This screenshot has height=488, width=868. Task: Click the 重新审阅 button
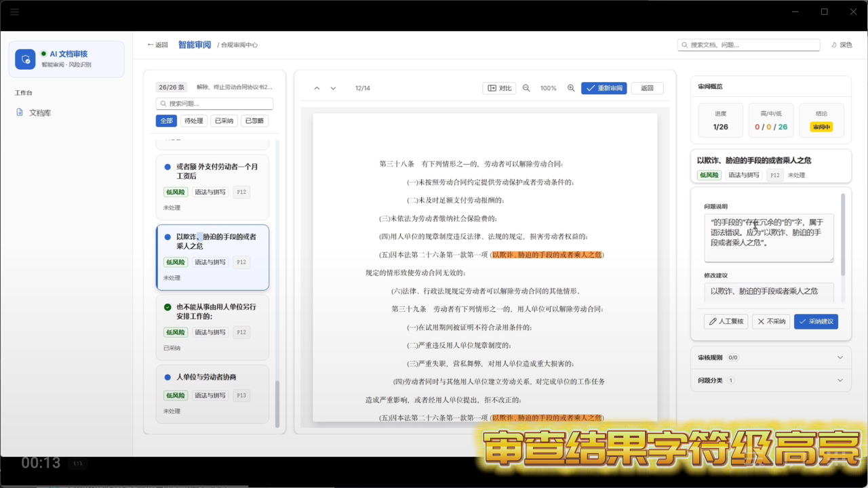click(x=604, y=88)
